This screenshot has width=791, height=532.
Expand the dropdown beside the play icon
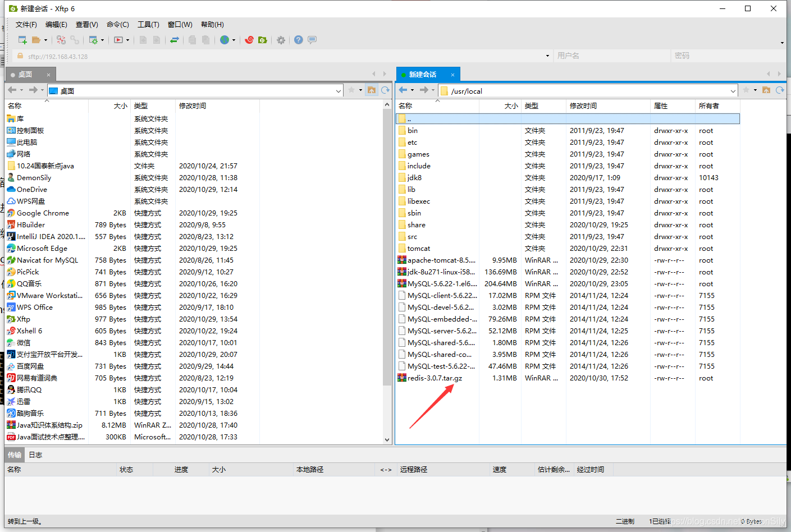coord(128,40)
